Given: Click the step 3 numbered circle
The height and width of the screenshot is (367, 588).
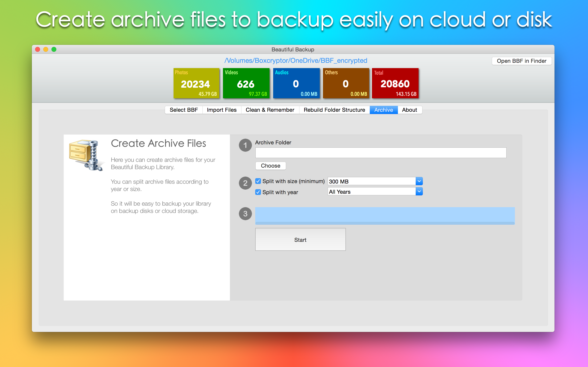Looking at the screenshot, I should pyautogui.click(x=245, y=214).
